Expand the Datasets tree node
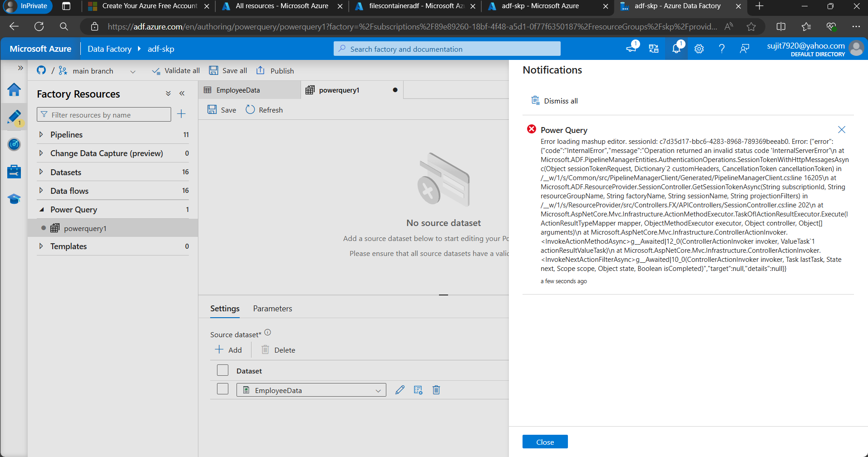This screenshot has width=868, height=457. (41, 172)
